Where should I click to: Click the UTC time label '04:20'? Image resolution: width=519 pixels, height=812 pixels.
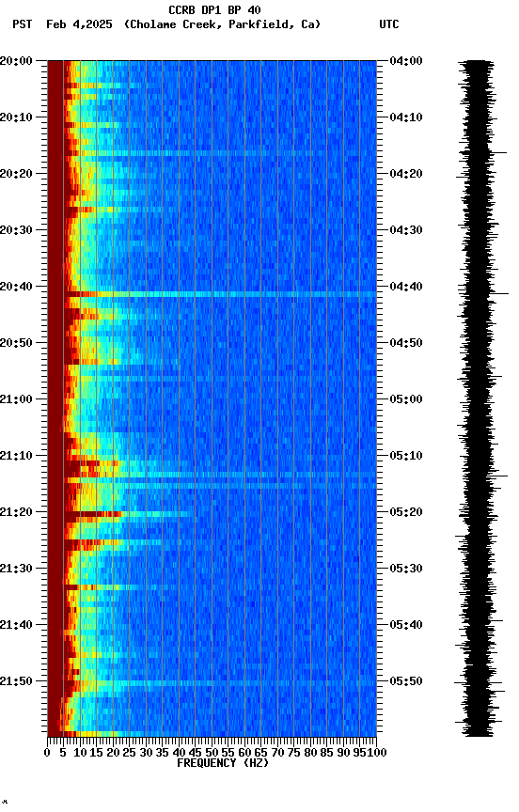[x=406, y=174]
